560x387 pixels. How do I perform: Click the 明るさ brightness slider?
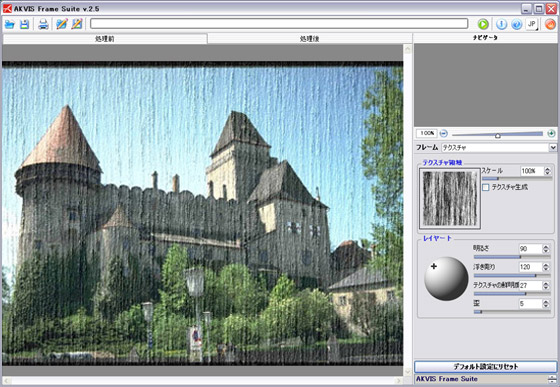tap(512, 257)
